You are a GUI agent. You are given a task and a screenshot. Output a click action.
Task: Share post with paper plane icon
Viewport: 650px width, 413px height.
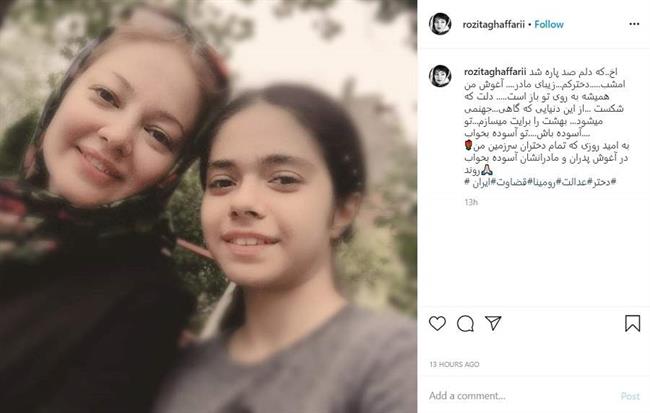[493, 323]
